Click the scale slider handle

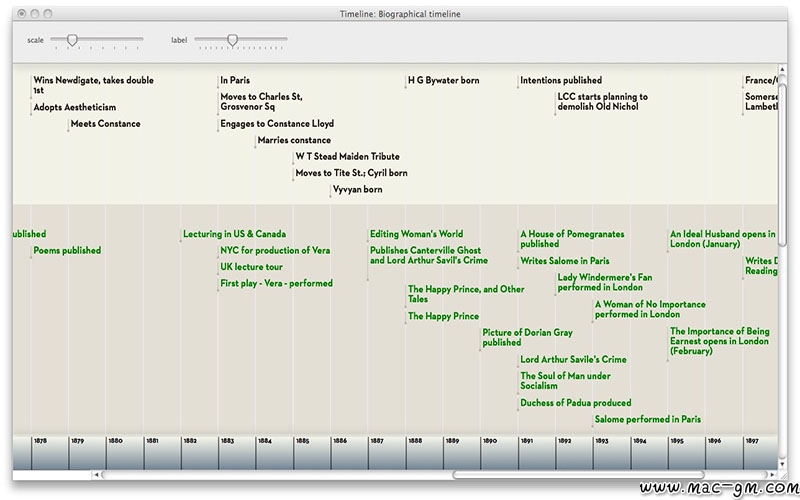pos(71,40)
